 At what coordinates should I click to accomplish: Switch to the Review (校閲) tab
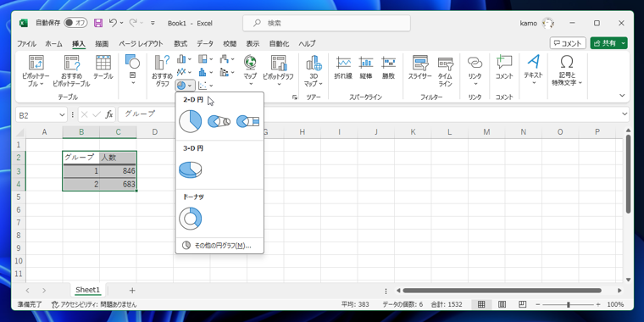230,43
